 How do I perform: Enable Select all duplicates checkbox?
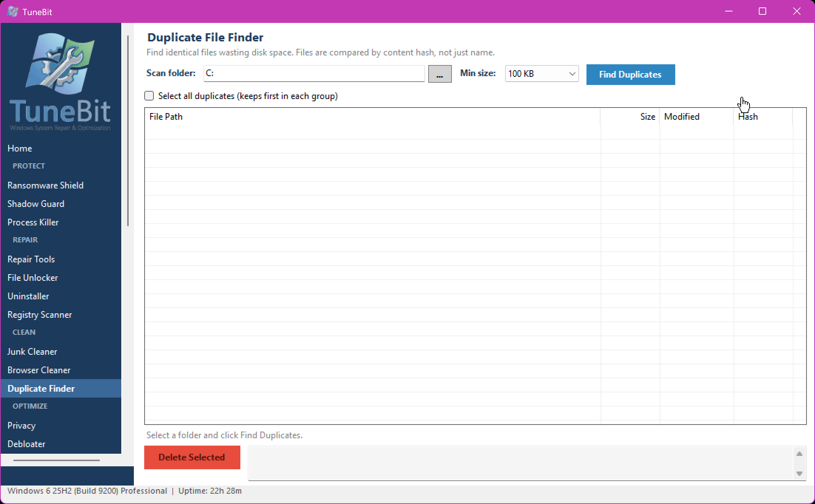point(149,96)
